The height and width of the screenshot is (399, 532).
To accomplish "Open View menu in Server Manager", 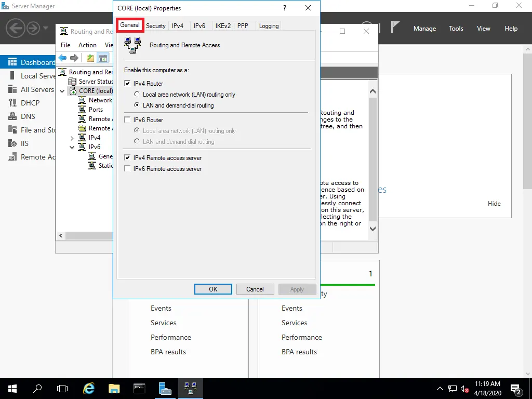I will pos(484,29).
